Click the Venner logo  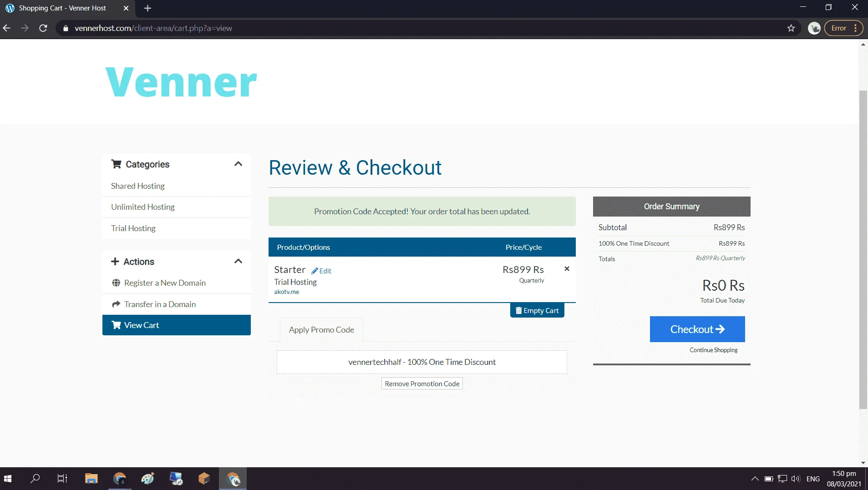click(181, 82)
